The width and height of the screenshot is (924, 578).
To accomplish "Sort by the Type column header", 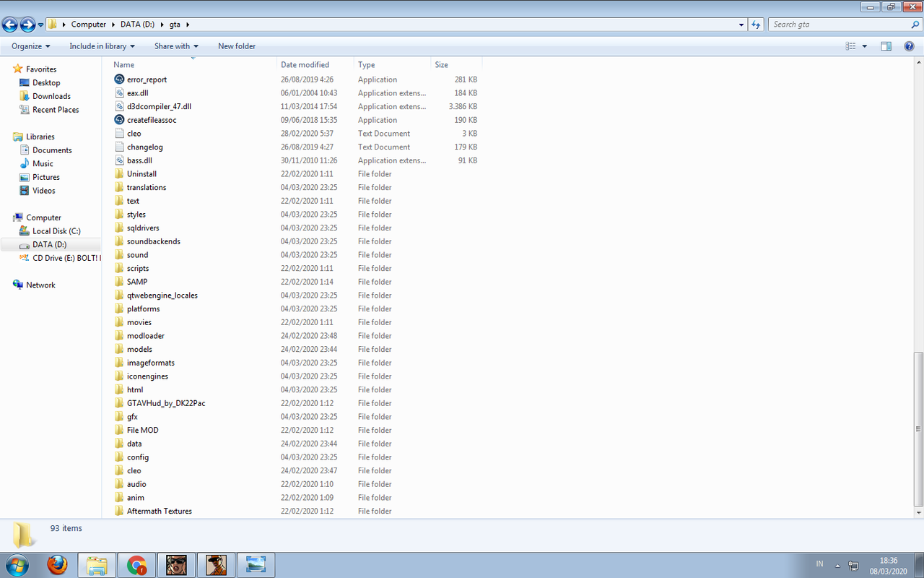I will click(393, 65).
